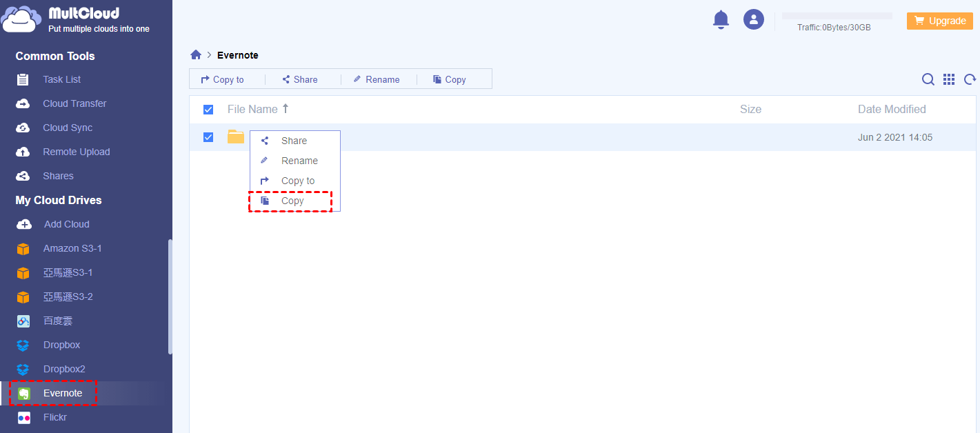The image size is (980, 433).
Task: Open Dropbox2 drive in sidebar
Action: [64, 369]
